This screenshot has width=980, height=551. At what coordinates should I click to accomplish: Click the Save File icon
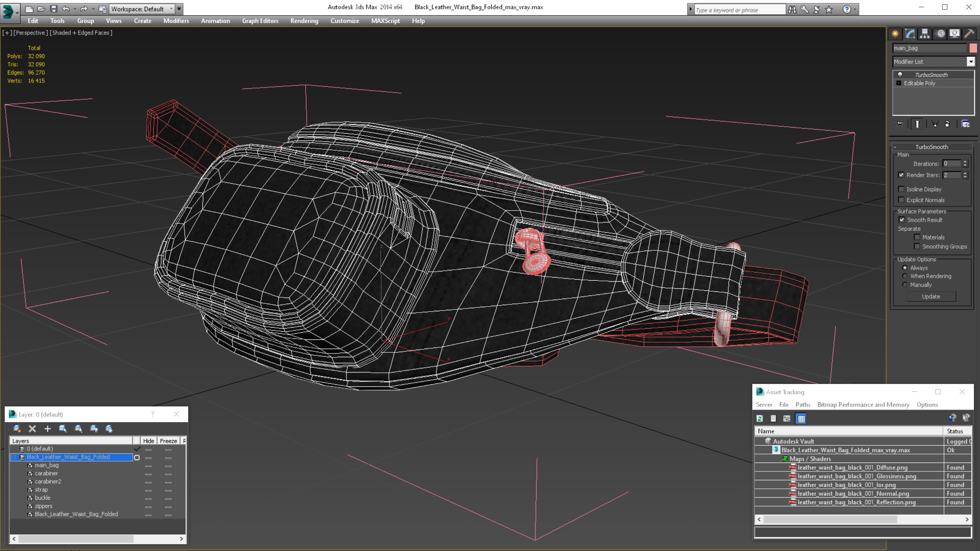pos(54,9)
